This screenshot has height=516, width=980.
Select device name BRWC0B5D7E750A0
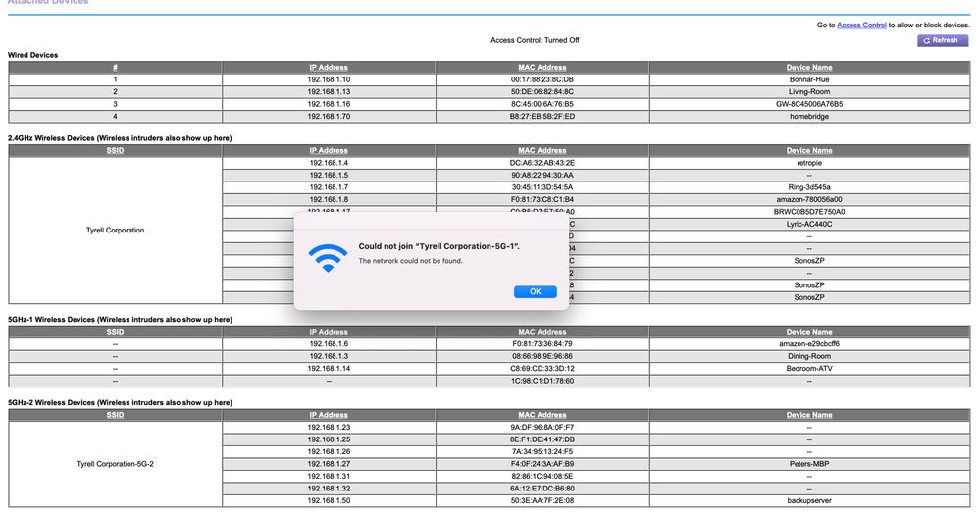[808, 211]
